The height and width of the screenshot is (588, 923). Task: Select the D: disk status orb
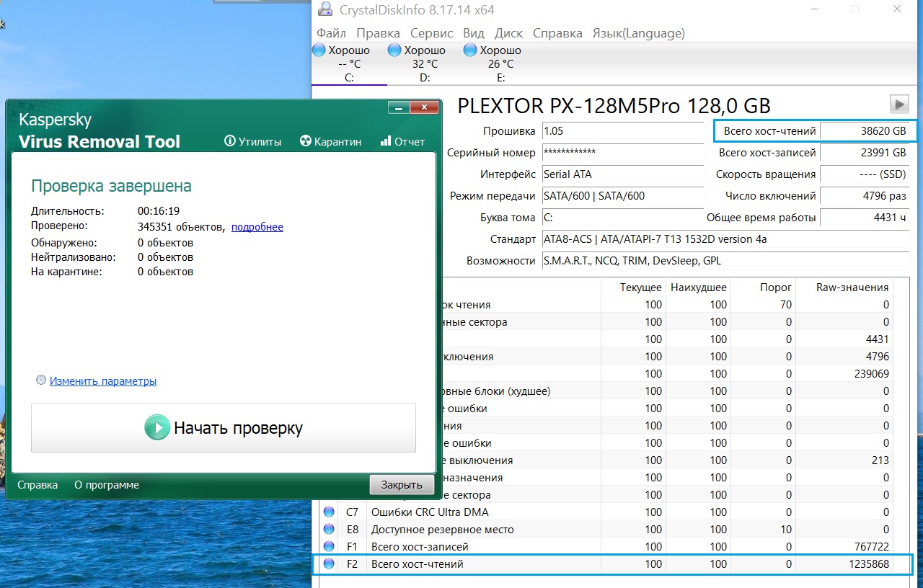[x=394, y=50]
